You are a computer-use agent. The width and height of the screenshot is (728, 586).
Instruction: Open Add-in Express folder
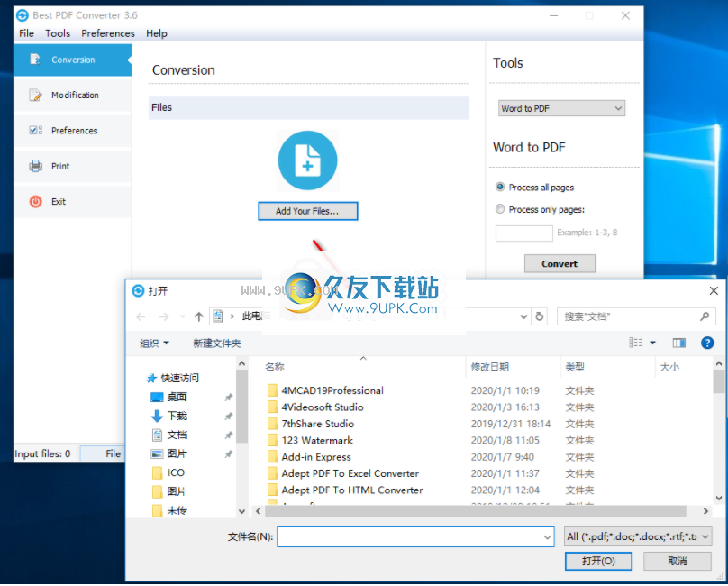[316, 457]
